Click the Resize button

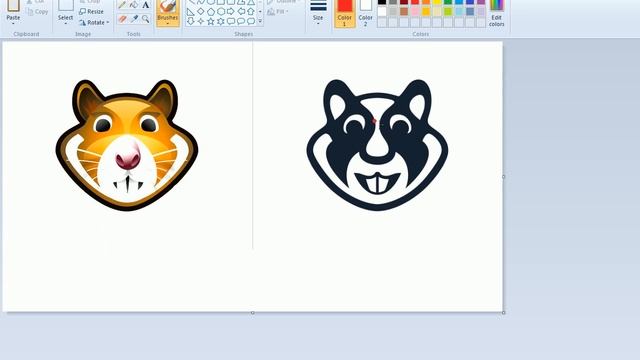pos(91,11)
